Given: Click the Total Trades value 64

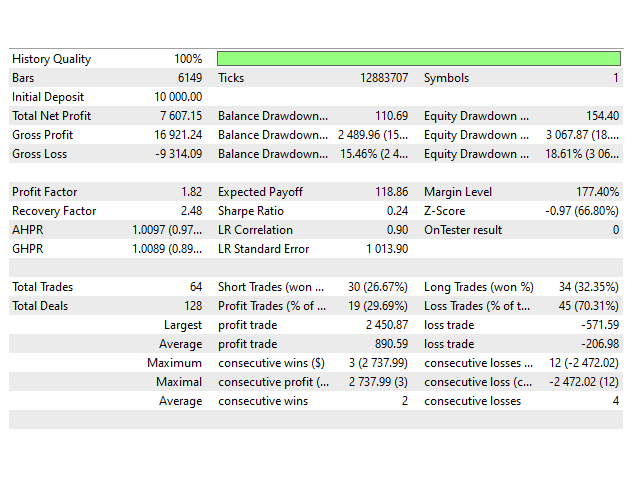Looking at the screenshot, I should 194,287.
